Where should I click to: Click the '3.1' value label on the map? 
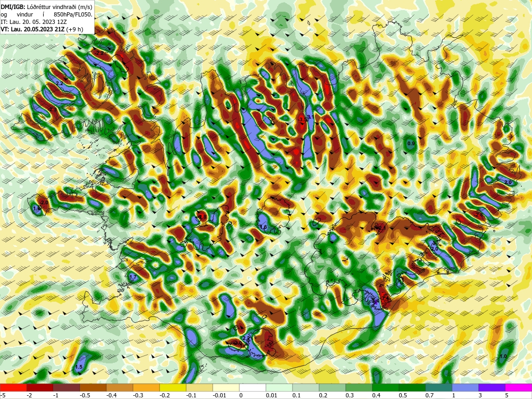pyautogui.click(x=310, y=117)
